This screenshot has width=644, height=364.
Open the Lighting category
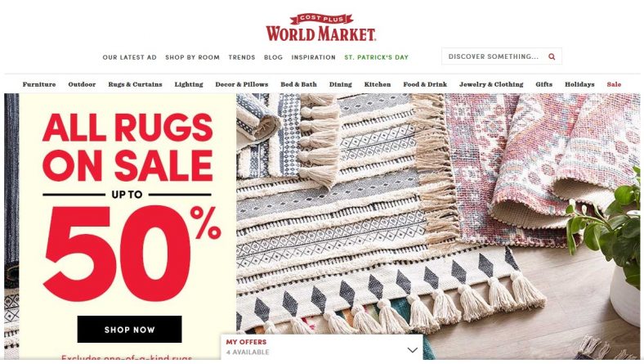point(189,84)
